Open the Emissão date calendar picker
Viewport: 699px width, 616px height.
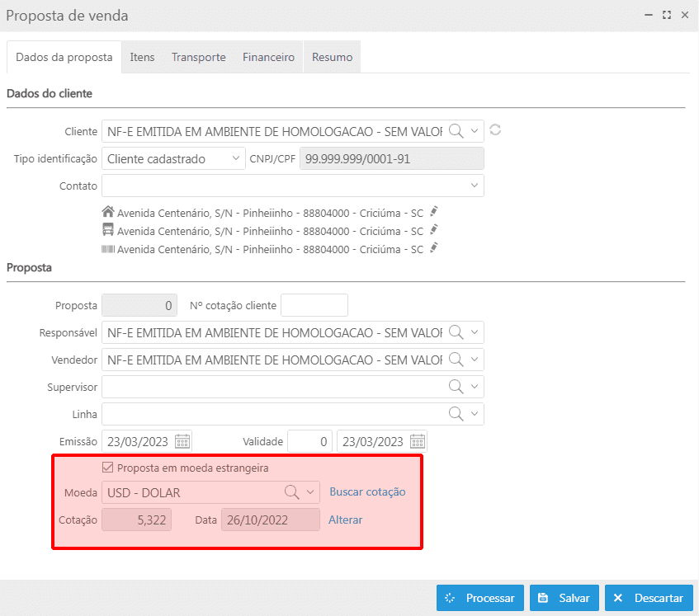(182, 441)
